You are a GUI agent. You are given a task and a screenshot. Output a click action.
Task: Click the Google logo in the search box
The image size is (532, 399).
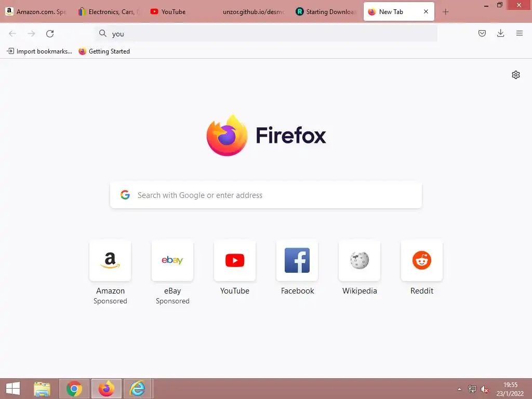(125, 195)
